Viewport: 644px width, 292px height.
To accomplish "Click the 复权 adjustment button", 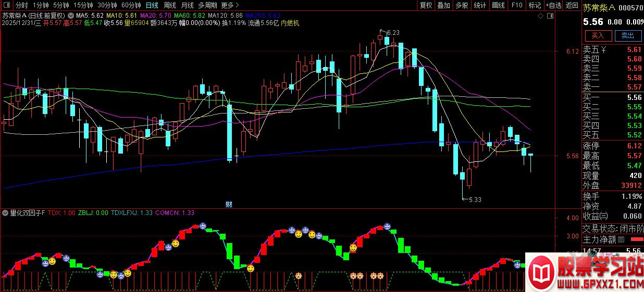I will click(x=426, y=5).
